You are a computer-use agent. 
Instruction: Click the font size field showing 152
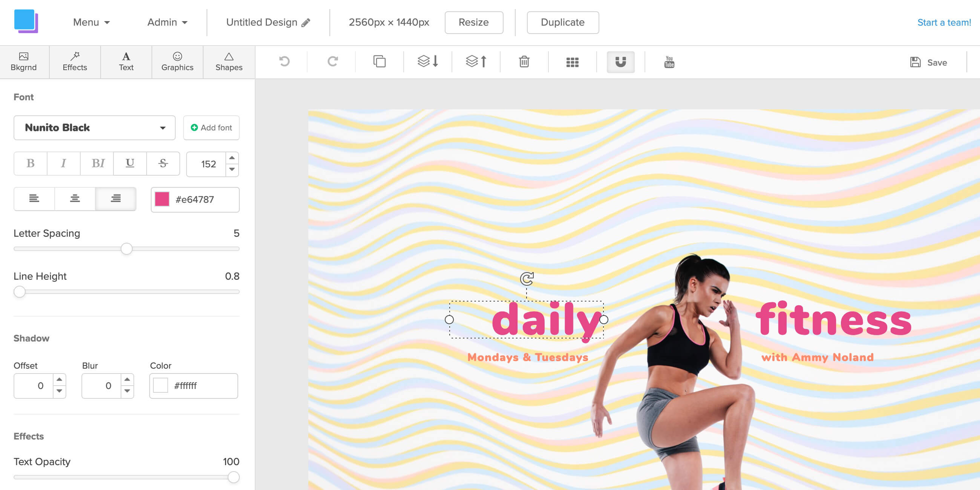pyautogui.click(x=206, y=164)
